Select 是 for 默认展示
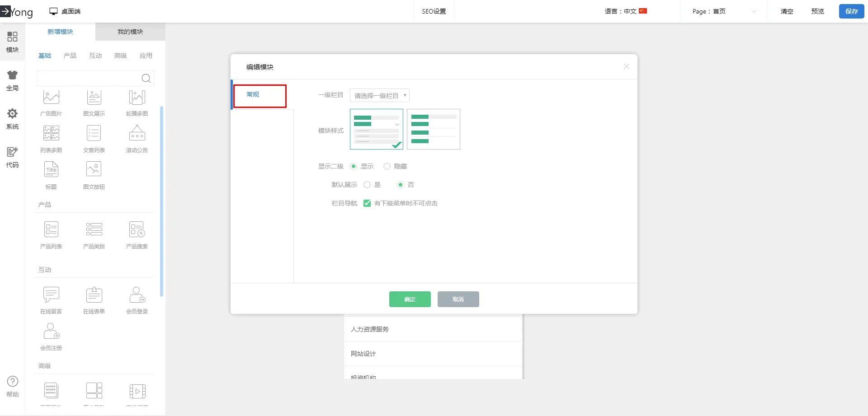The height and width of the screenshot is (416, 868). click(367, 185)
